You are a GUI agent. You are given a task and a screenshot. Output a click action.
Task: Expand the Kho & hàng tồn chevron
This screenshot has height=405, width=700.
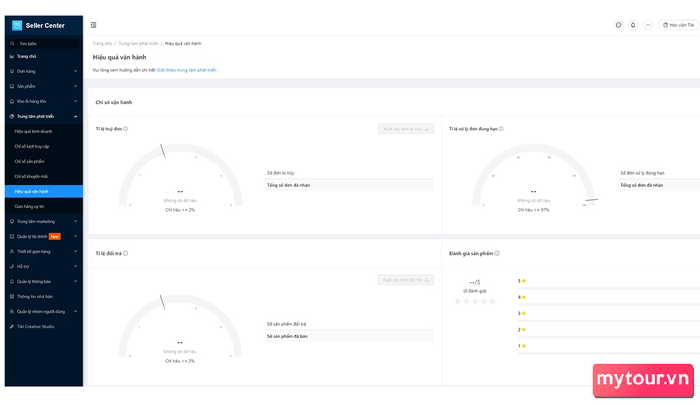75,101
